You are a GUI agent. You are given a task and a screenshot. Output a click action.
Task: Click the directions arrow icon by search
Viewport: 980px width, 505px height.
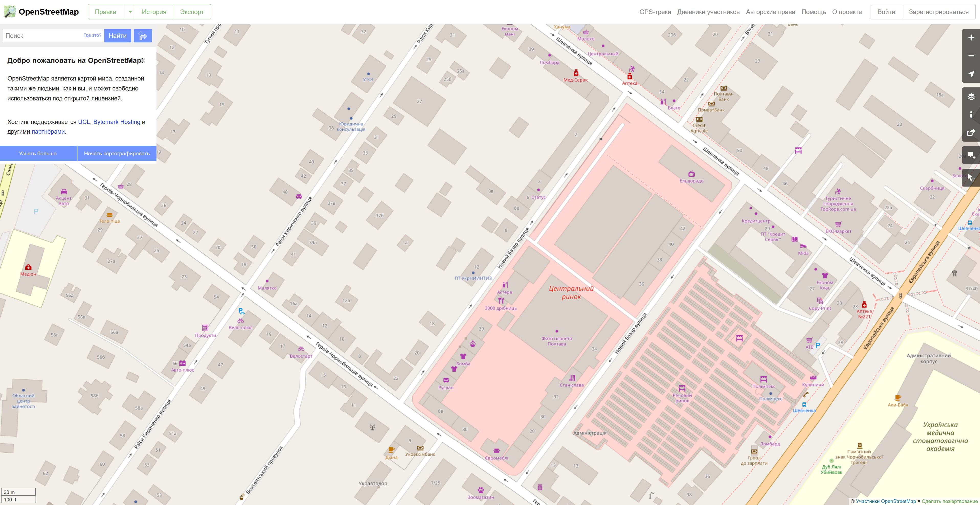(143, 36)
